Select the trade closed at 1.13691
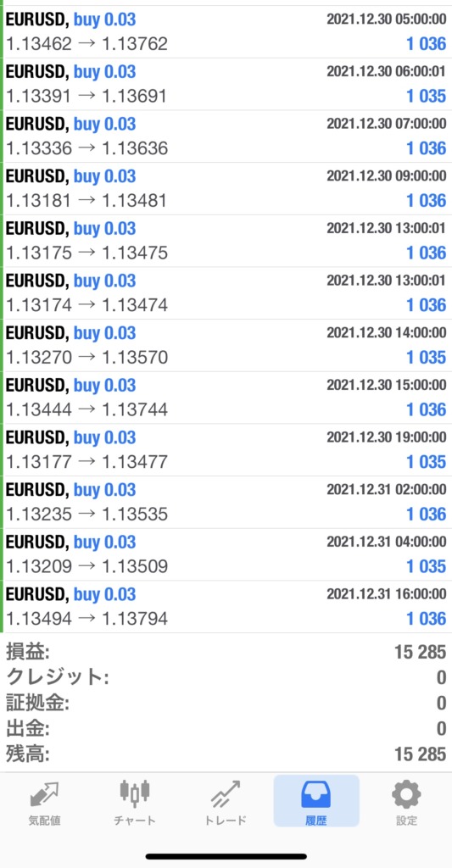Viewport: 452px width, 868px height. (x=226, y=84)
